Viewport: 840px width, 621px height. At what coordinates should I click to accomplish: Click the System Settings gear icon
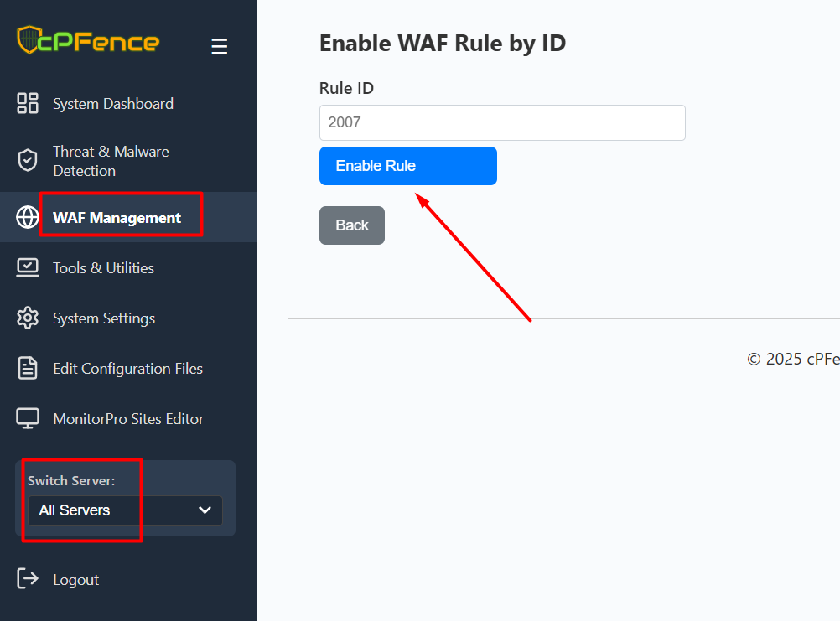click(28, 318)
